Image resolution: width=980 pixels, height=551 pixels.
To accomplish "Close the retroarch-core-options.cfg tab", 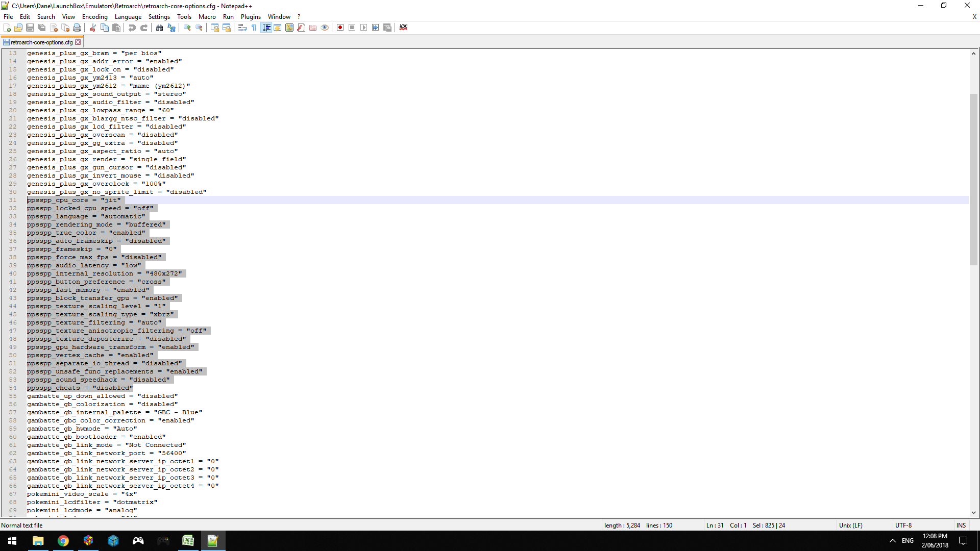I will point(78,42).
